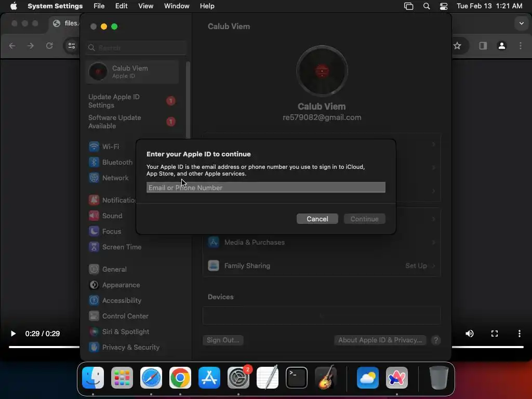
Task: Open Control Center in menu bar
Action: click(x=444, y=6)
